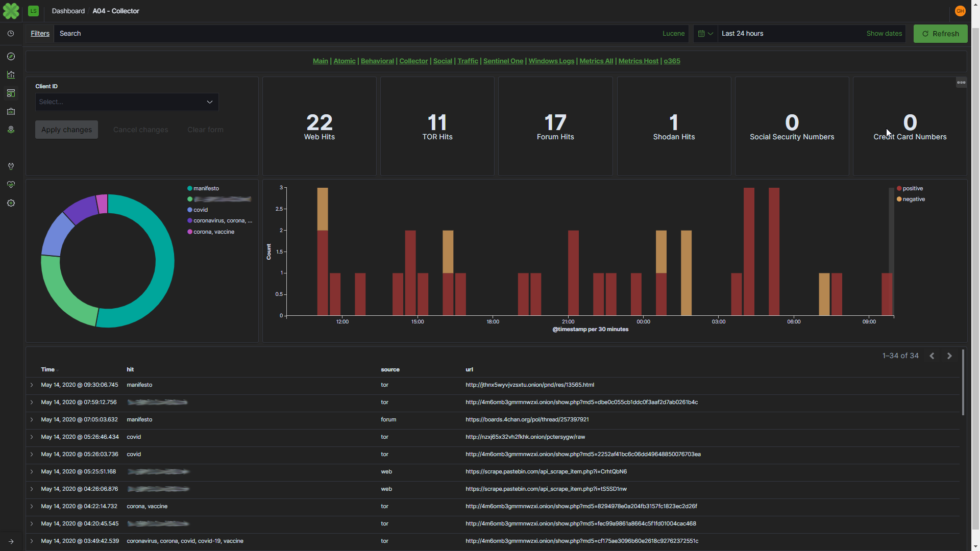Sort the table by Time column arrow

pos(57,370)
